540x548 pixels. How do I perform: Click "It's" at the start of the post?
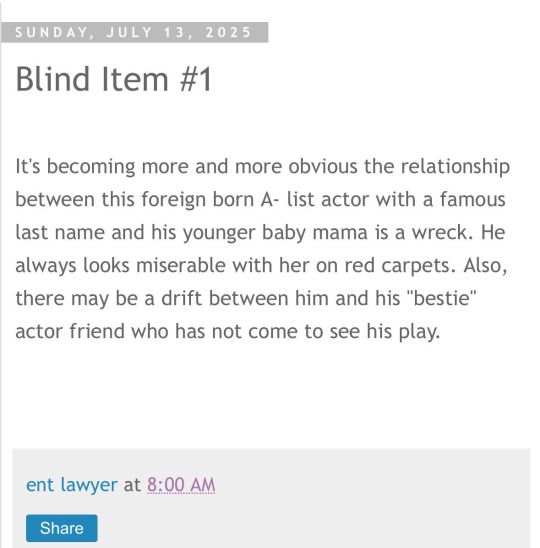tap(28, 166)
